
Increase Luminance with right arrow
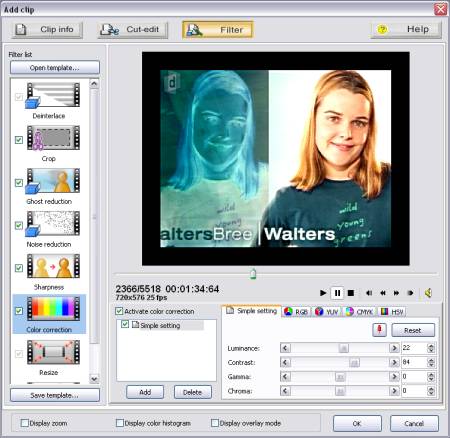pyautogui.click(x=394, y=348)
